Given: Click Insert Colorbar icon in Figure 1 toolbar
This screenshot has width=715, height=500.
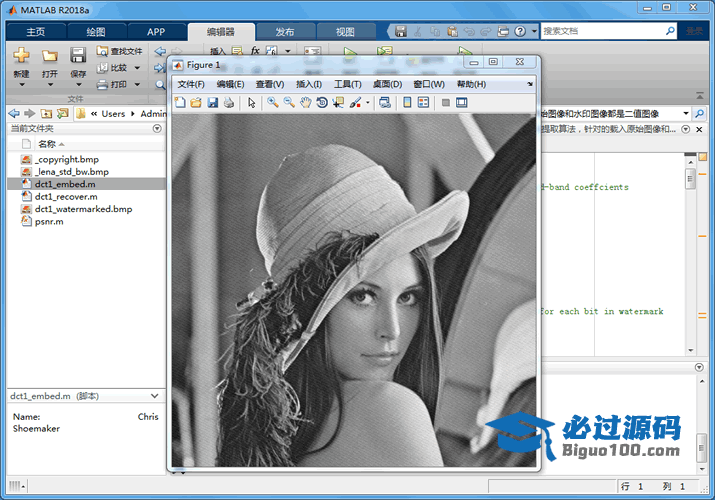Looking at the screenshot, I should pyautogui.click(x=407, y=103).
